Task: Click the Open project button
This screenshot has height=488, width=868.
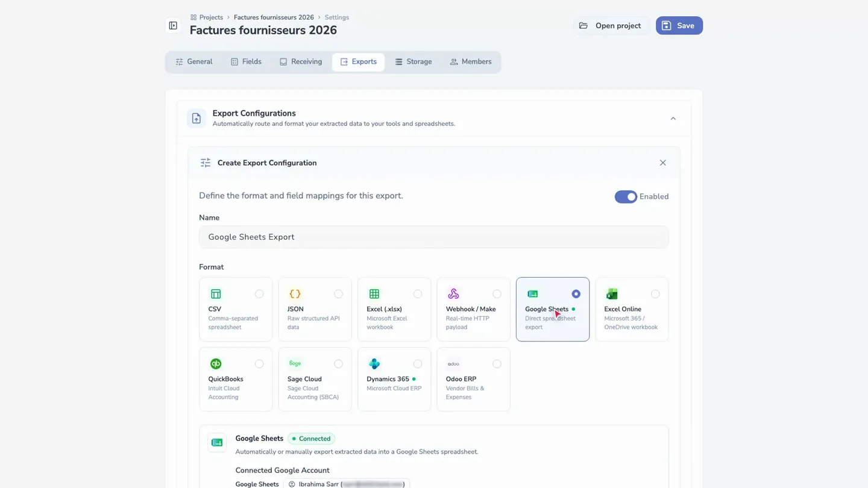Action: (x=611, y=26)
